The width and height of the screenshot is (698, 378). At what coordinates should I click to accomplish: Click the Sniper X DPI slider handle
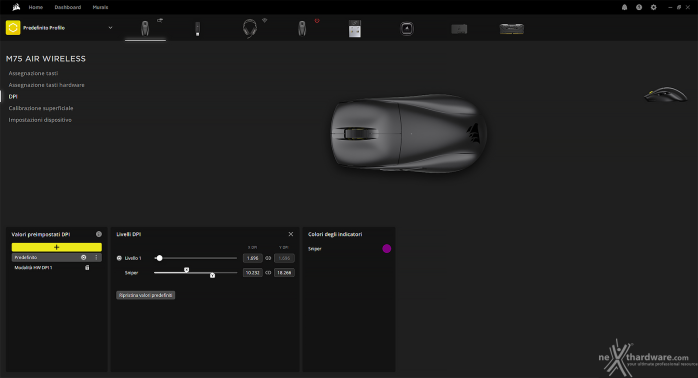[x=187, y=270]
